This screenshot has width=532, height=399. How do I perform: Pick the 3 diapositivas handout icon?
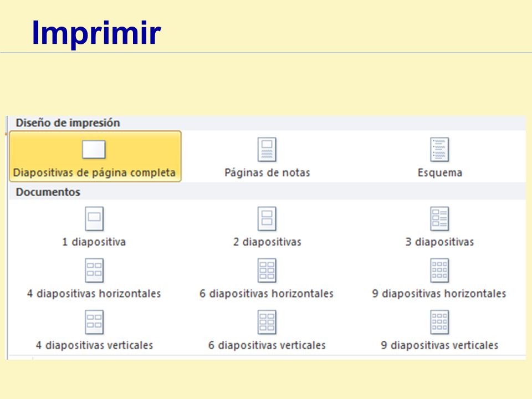pos(439,219)
